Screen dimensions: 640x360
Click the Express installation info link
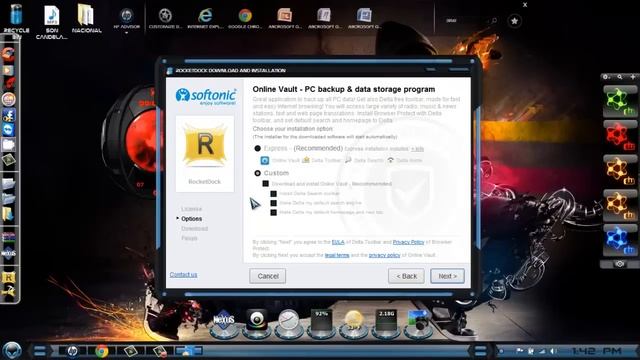417,149
